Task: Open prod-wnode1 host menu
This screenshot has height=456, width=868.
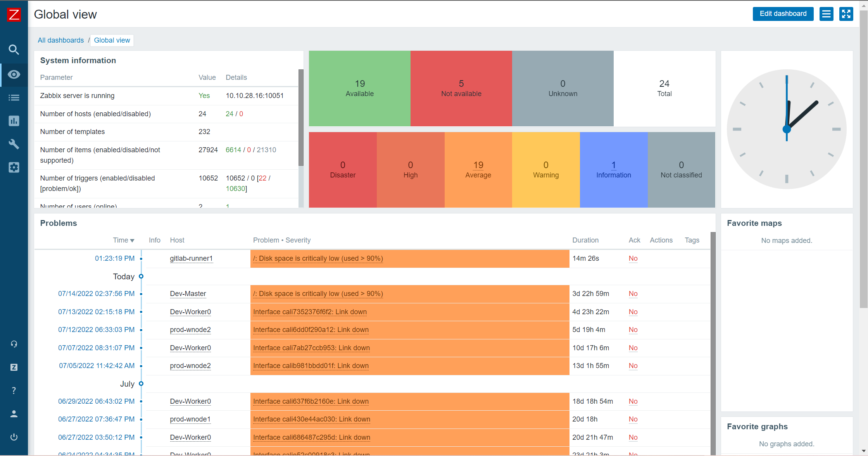Action: (190, 419)
